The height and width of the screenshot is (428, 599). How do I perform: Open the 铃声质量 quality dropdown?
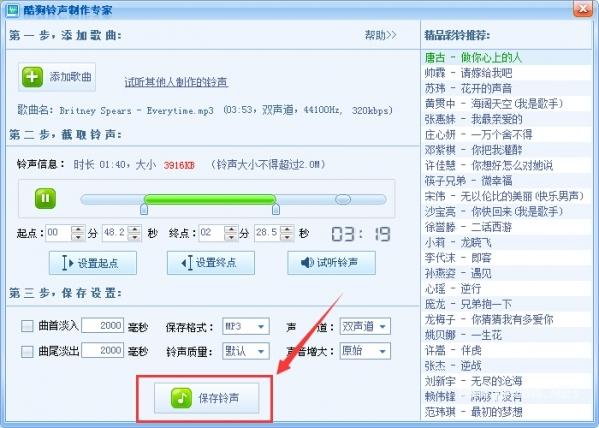click(x=246, y=351)
